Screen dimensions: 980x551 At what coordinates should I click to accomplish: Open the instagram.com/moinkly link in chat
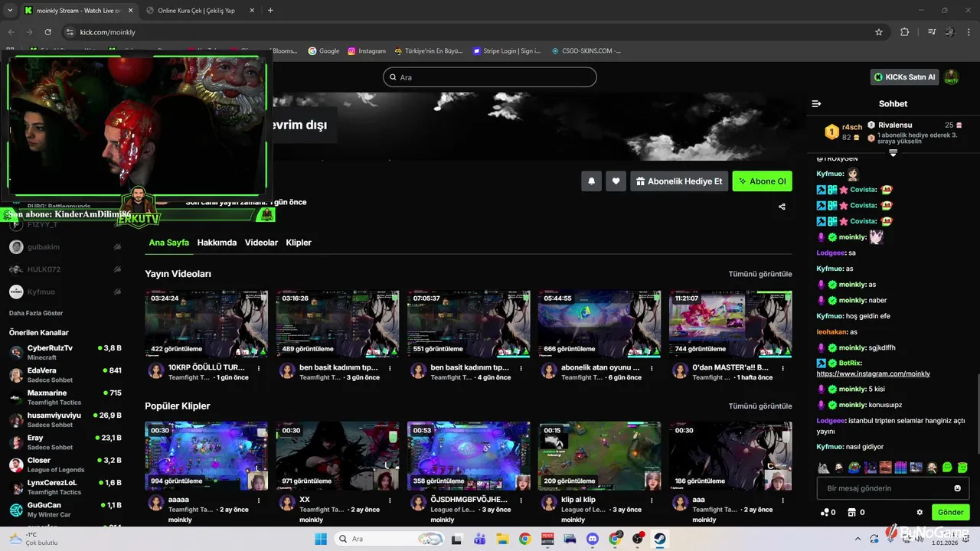(x=874, y=373)
